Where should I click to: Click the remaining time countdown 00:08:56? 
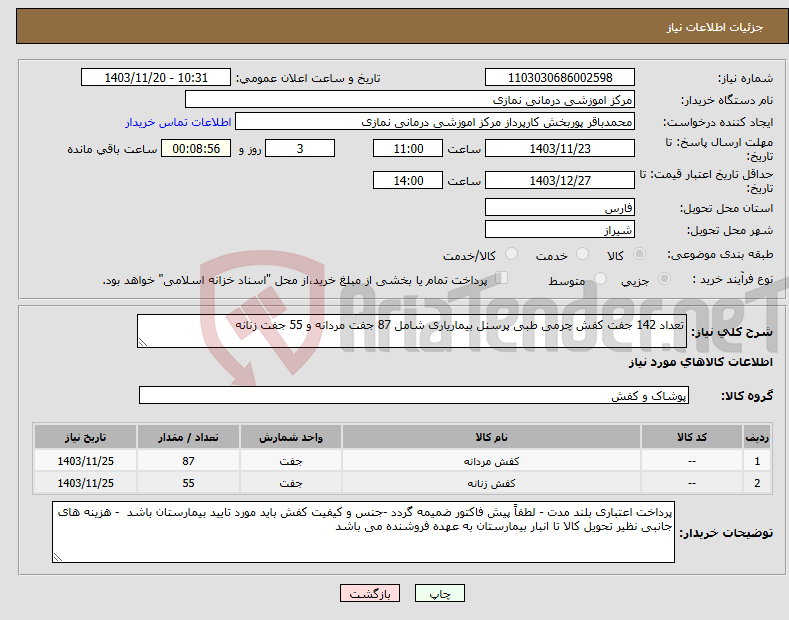click(196, 148)
